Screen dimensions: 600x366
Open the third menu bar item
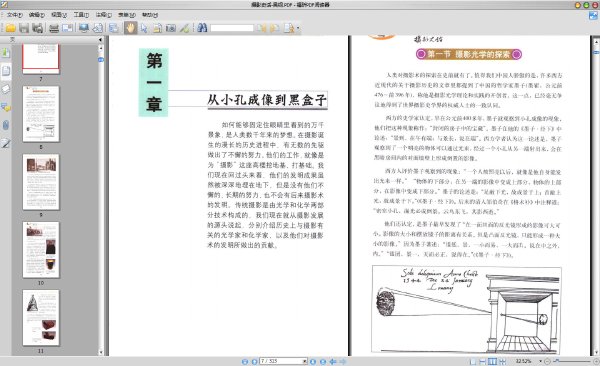(x=59, y=15)
